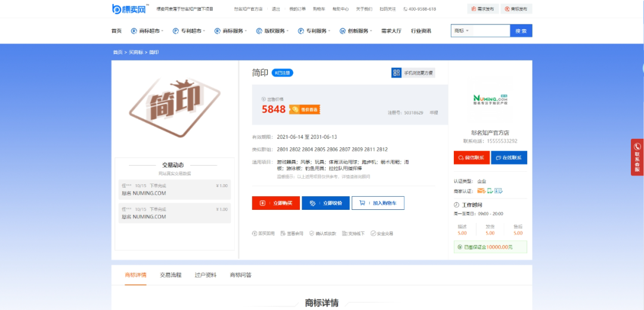Screen dimensions: 644x310
Task: Click the 性价首选 orange price tag badge
Action: [305, 109]
